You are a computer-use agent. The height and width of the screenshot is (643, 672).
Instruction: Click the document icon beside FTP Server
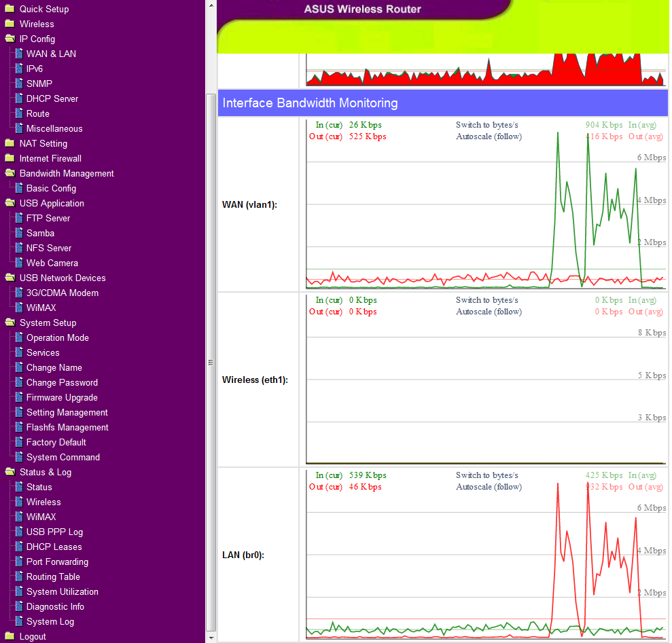(20, 218)
